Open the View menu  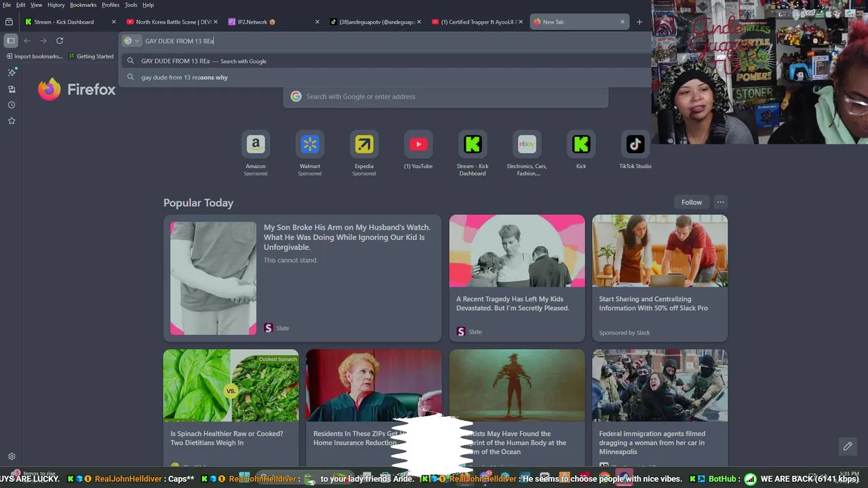pyautogui.click(x=37, y=5)
